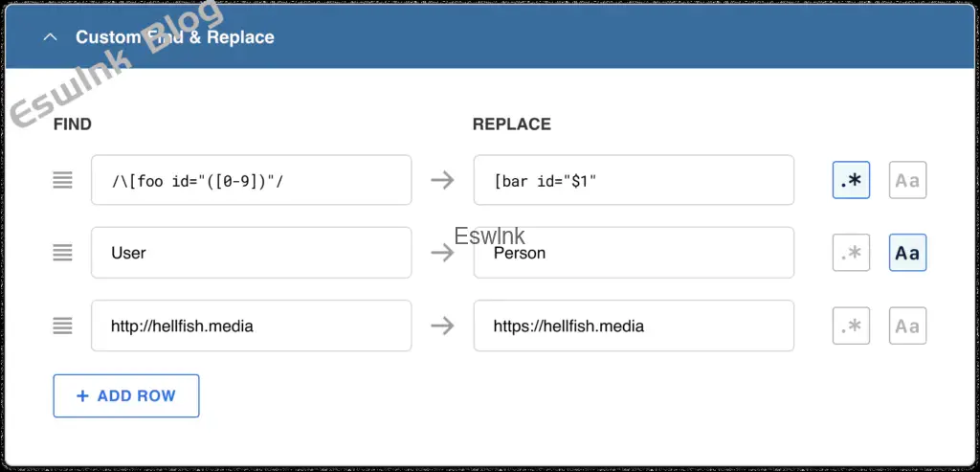Enable case-sensitive toggle on the foo row
This screenshot has width=980, height=472.
[907, 180]
